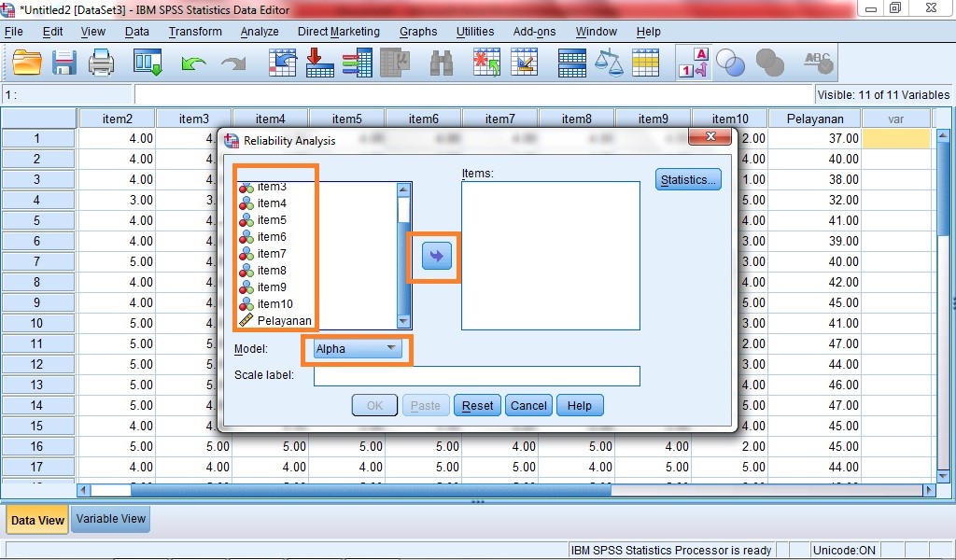Click the Print icon

point(100,62)
